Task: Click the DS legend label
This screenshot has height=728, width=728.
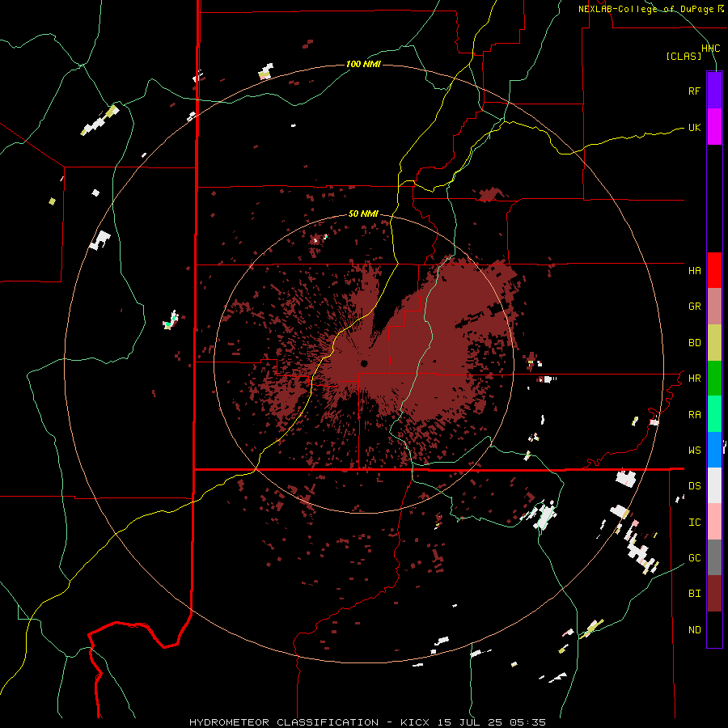Action: point(694,486)
